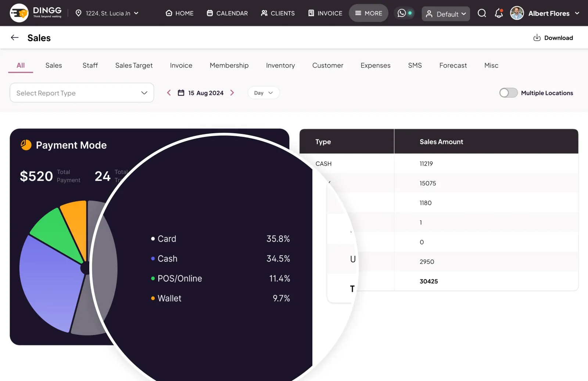Open the Day period dropdown
The image size is (588, 381).
263,93
